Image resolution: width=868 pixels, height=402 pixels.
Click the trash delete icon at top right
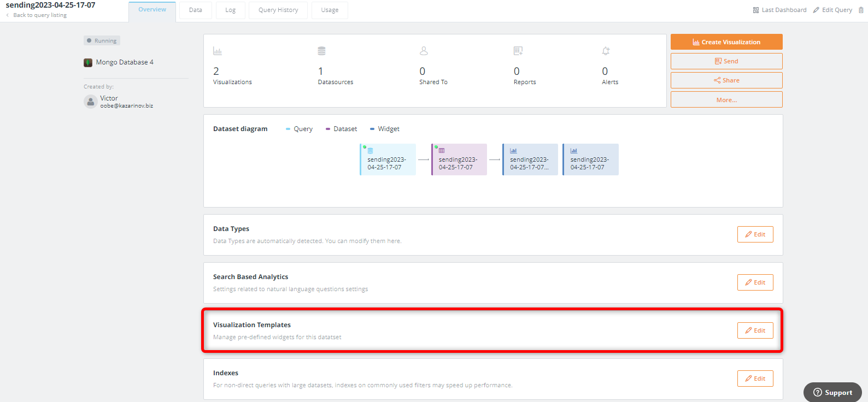coord(861,10)
